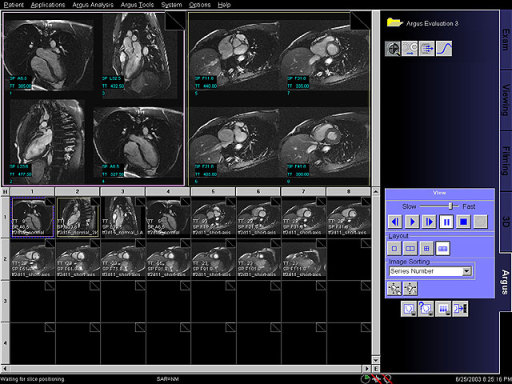The image size is (512, 384).
Task: Switch to the 3D task card tab
Action: coord(505,221)
